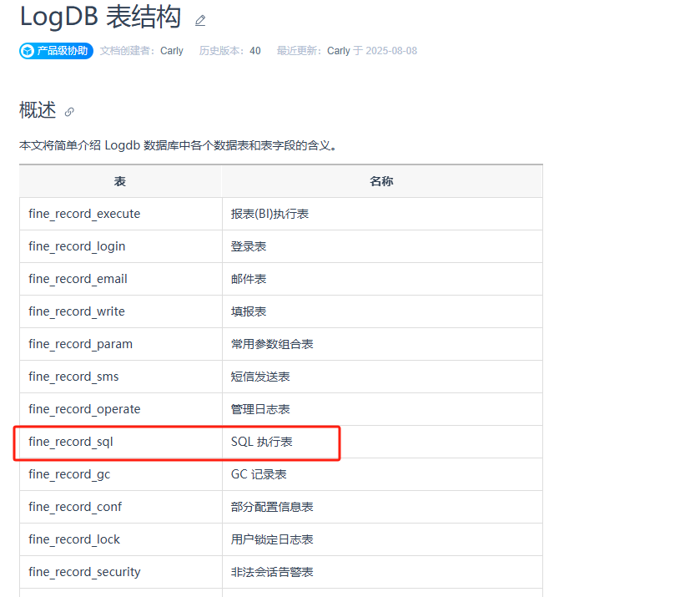Click the anchor link icon next to 概述
Screen dimensions: 700x597
tap(69, 112)
